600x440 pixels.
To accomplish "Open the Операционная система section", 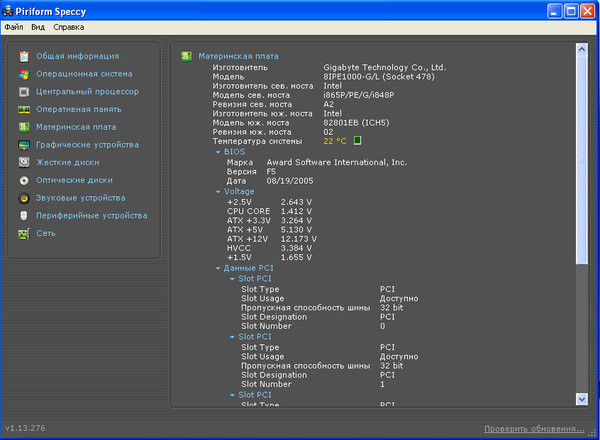I will (x=84, y=74).
